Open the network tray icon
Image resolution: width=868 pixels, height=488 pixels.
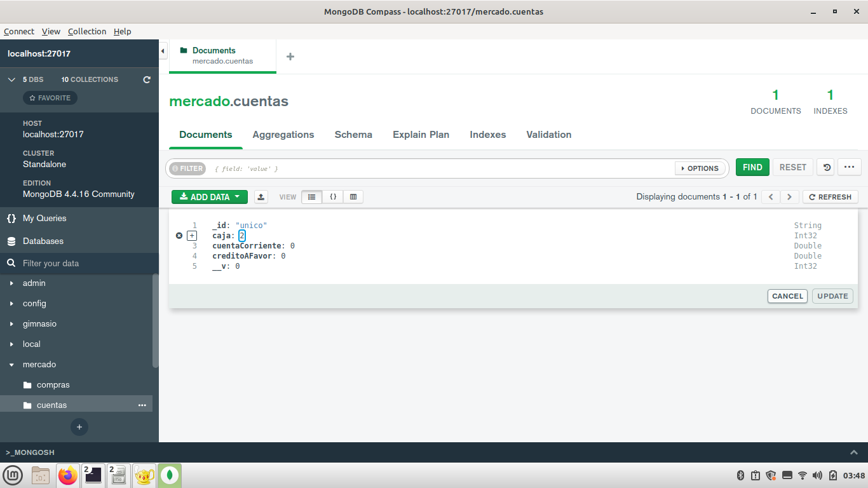pos(803,475)
